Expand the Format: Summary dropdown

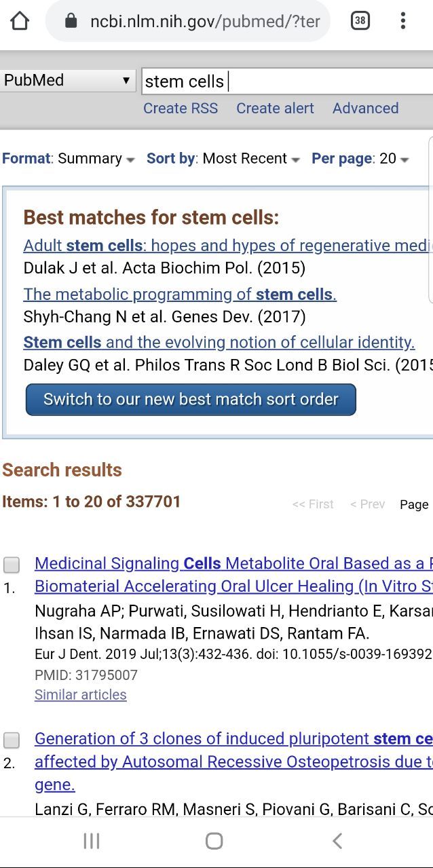[69, 159]
